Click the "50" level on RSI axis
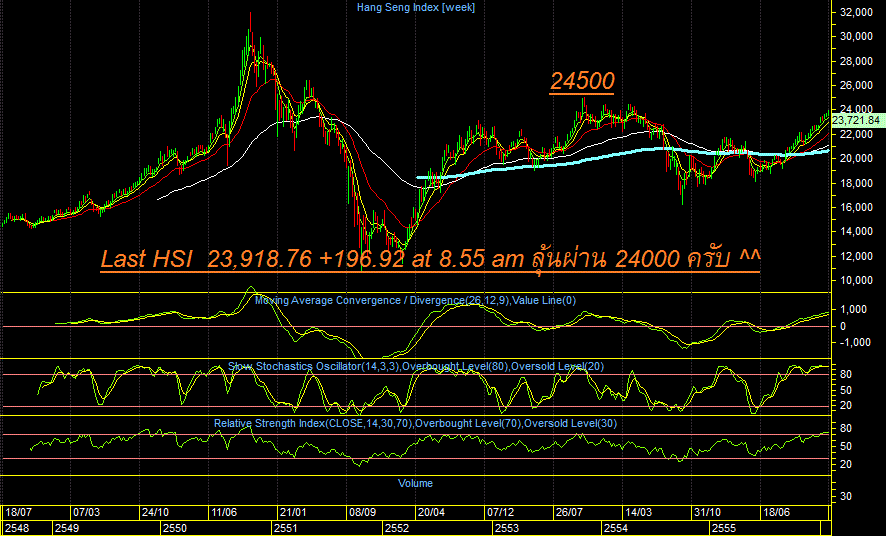The height and width of the screenshot is (536, 886). 846,446
